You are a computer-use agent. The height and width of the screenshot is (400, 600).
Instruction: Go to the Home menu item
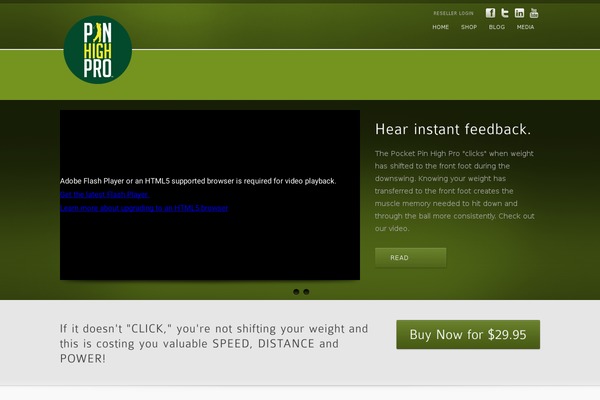[x=440, y=27]
